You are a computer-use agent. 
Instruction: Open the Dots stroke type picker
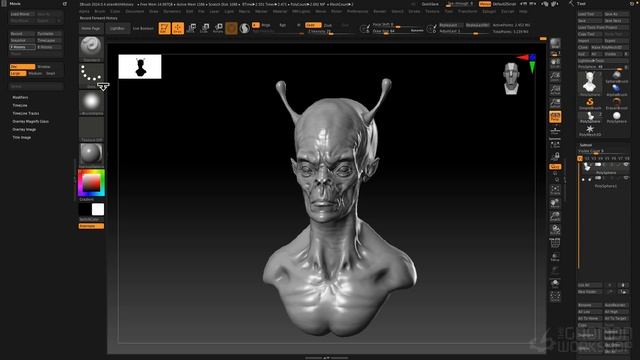[91, 76]
